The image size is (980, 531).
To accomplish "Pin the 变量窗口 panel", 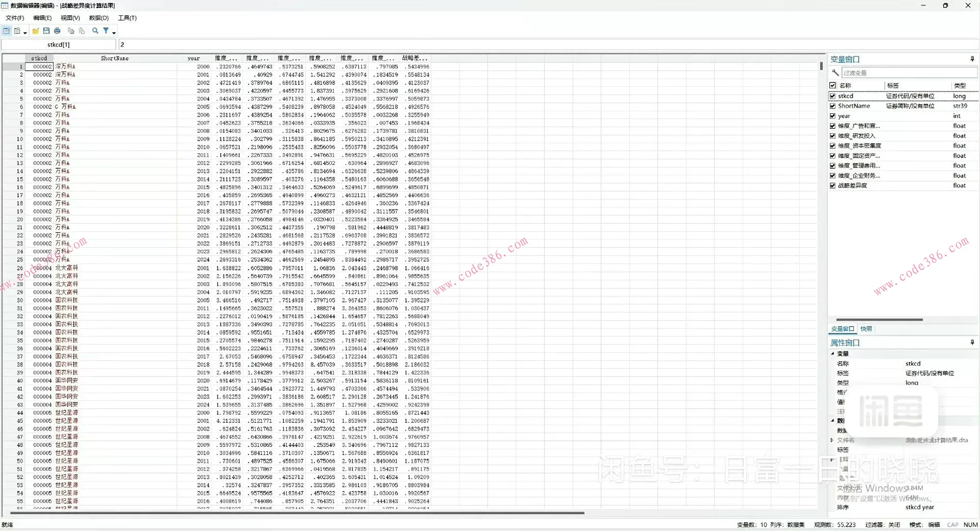I will 972,59.
